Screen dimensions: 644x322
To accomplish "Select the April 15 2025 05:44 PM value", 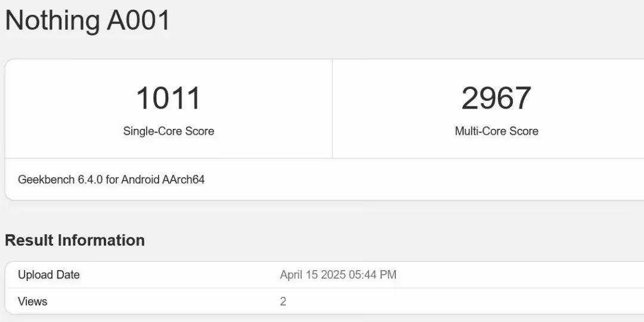I will 338,275.
